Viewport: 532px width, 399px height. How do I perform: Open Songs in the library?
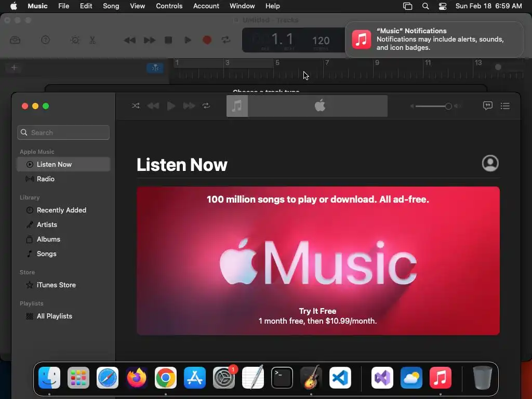(63, 254)
